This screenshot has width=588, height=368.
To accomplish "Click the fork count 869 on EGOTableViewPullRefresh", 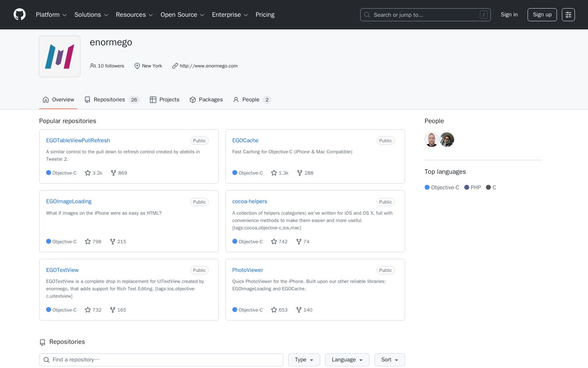I will tap(119, 173).
